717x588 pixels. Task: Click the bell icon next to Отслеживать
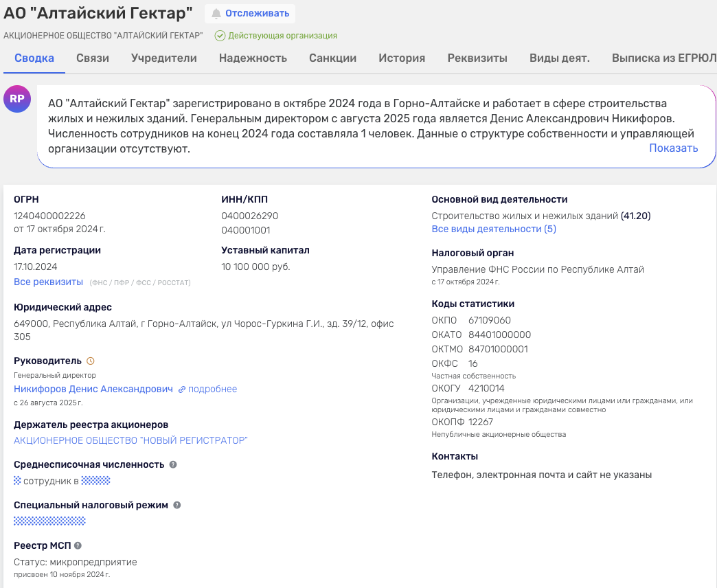point(216,14)
